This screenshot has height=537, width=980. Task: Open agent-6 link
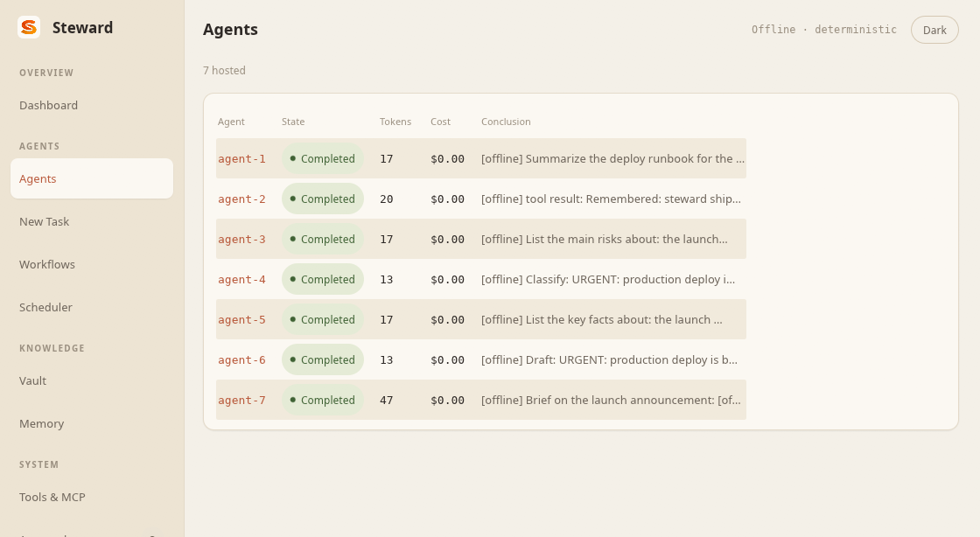[241, 360]
